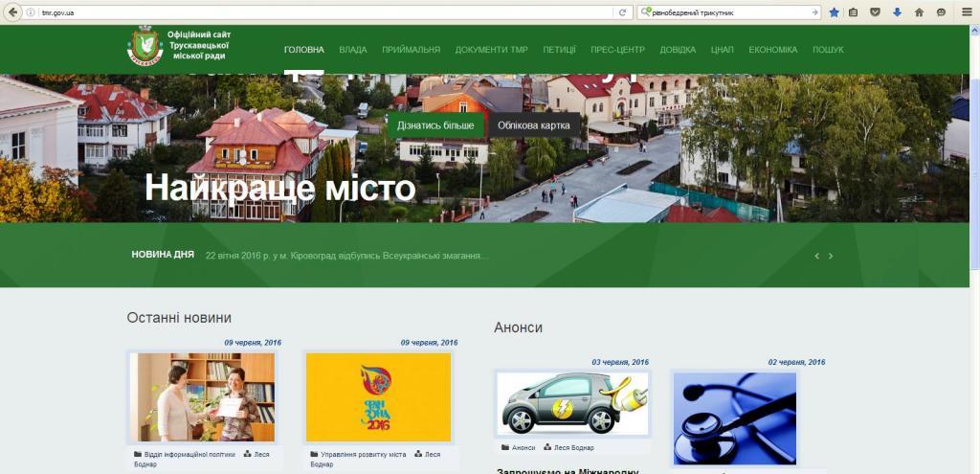This screenshot has height=474, width=980.
Task: Click in the browser search field
Action: [727, 12]
